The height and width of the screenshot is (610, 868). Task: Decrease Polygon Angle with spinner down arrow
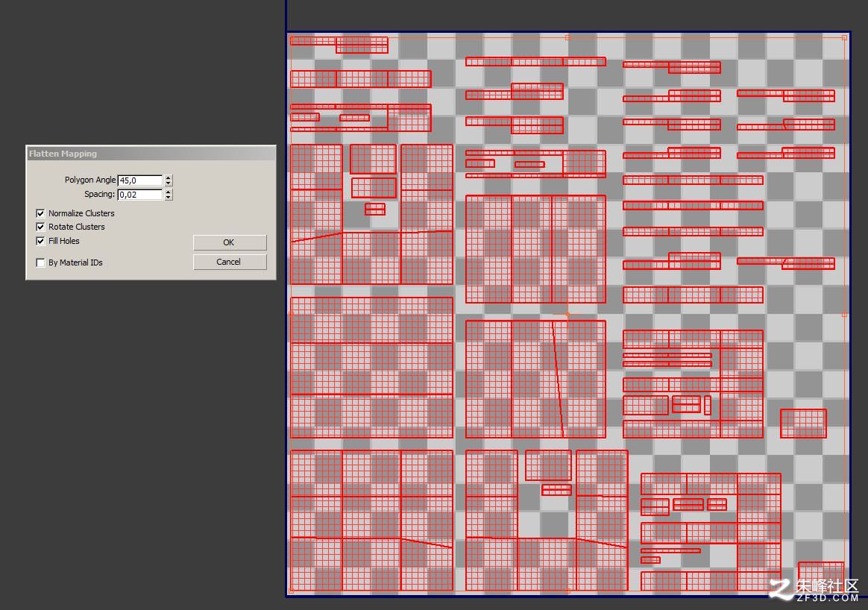click(x=169, y=183)
